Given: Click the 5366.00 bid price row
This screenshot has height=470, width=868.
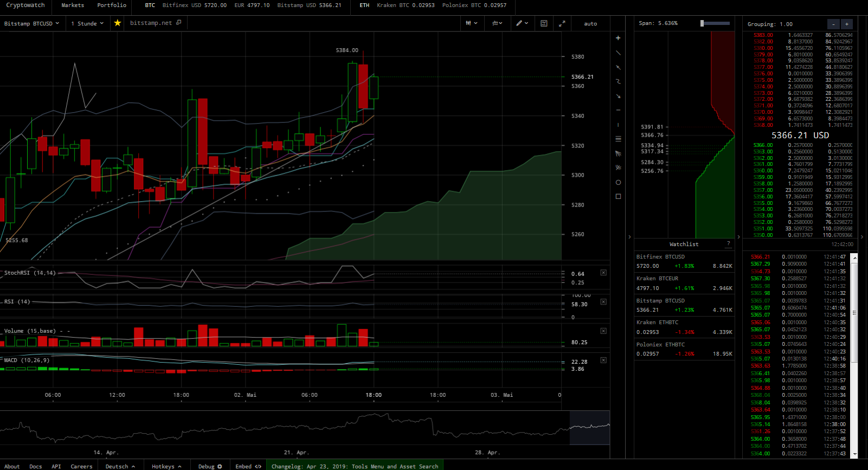Looking at the screenshot, I should point(802,145).
